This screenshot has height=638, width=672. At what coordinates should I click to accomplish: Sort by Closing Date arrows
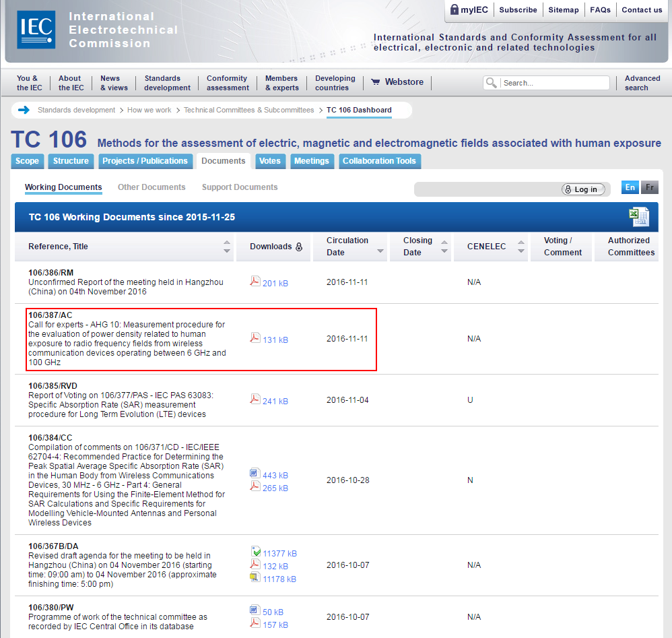pos(444,247)
